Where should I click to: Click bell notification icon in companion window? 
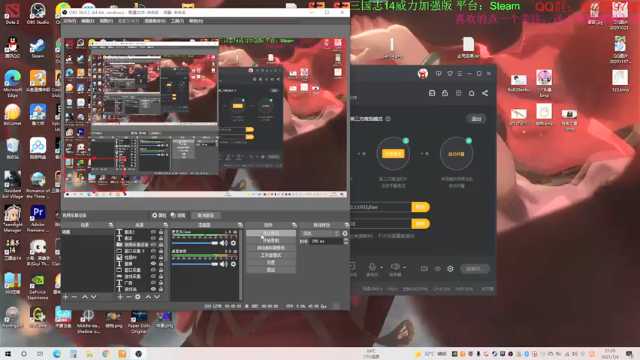[x=471, y=93]
